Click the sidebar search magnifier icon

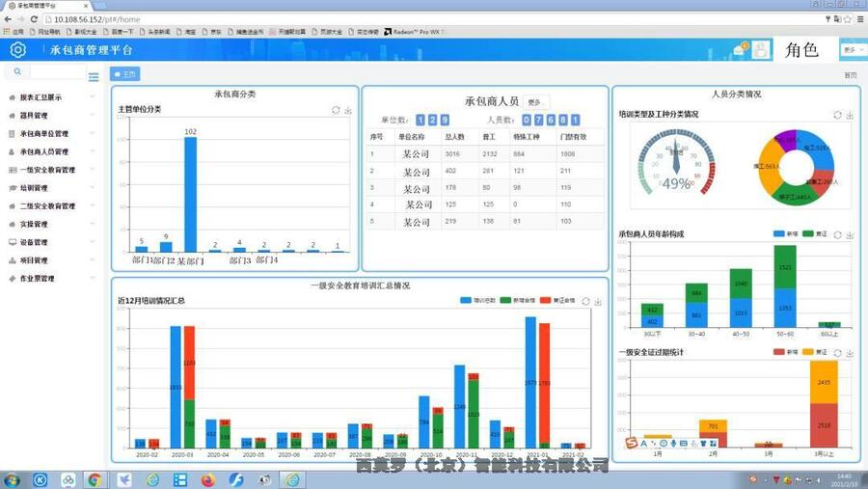click(17, 72)
